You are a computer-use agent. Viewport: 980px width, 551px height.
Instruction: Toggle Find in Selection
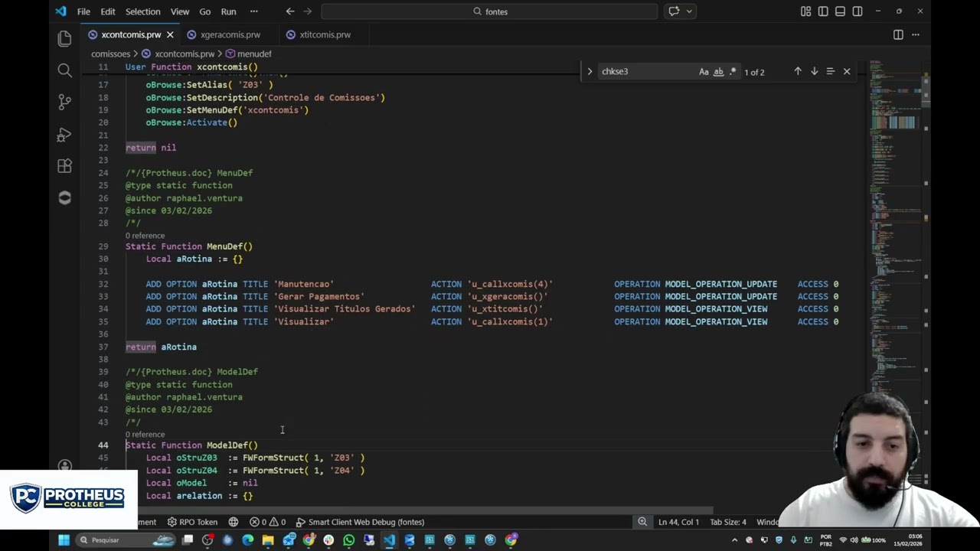(830, 71)
